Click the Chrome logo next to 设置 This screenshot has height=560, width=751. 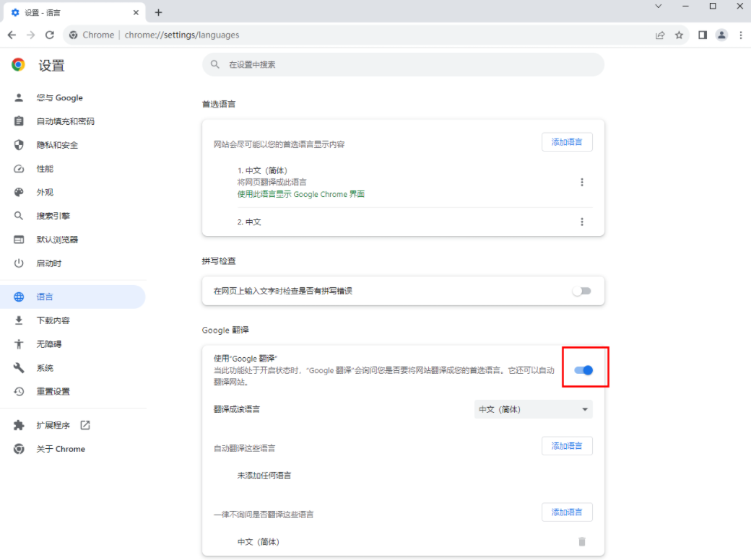point(18,65)
